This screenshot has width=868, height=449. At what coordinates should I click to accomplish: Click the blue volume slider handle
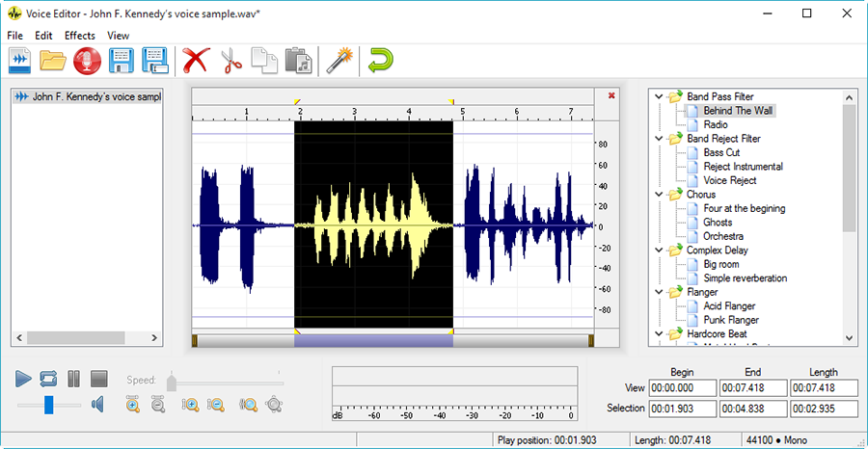pyautogui.click(x=49, y=405)
